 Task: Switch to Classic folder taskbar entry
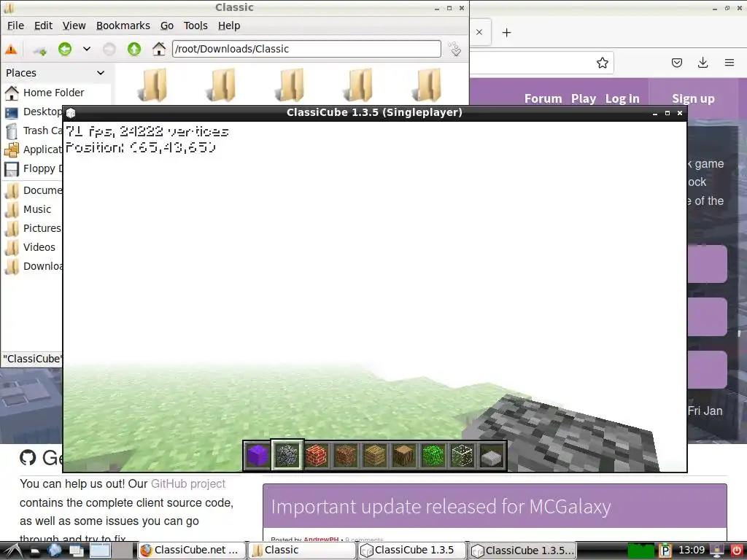tap(302, 551)
